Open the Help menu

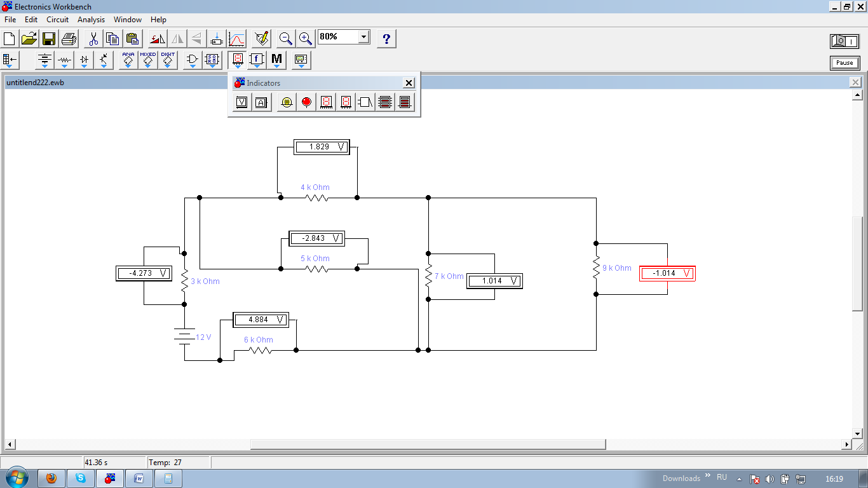pyautogui.click(x=158, y=20)
